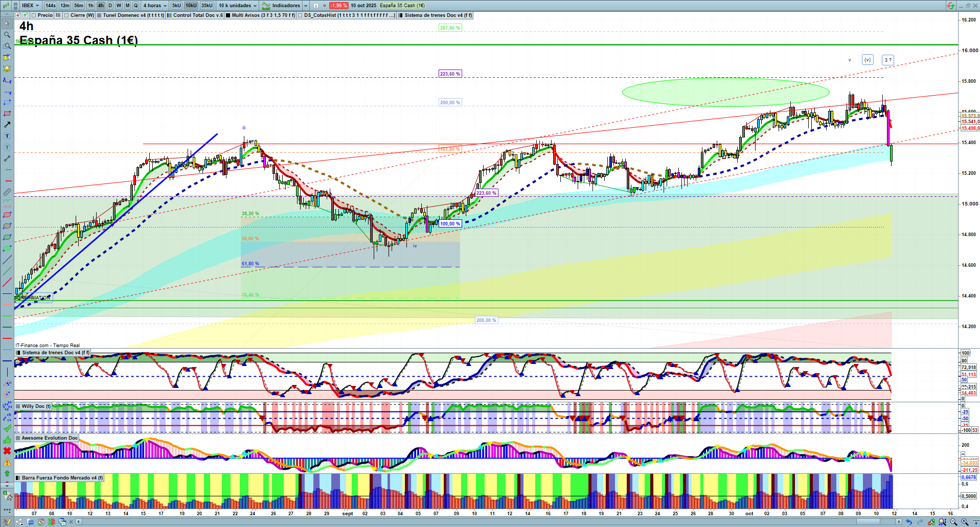Select the ruler measurement tool
This screenshot has width=980, height=527.
coord(7,192)
